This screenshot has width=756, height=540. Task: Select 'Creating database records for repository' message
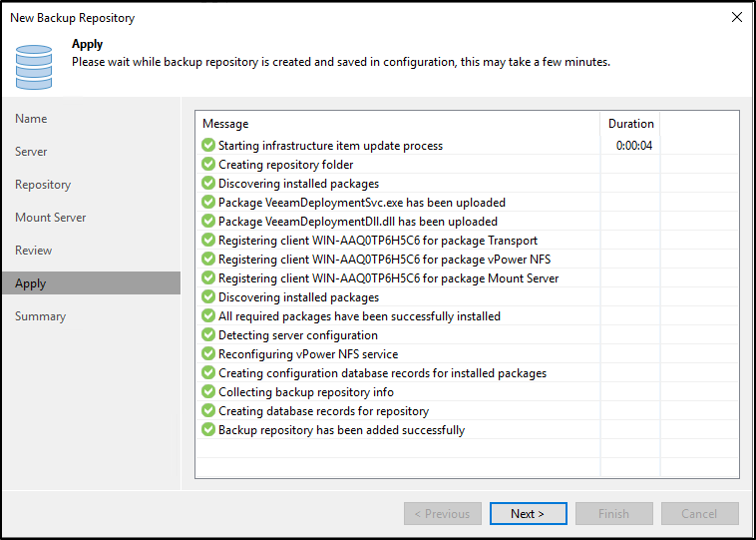point(323,410)
